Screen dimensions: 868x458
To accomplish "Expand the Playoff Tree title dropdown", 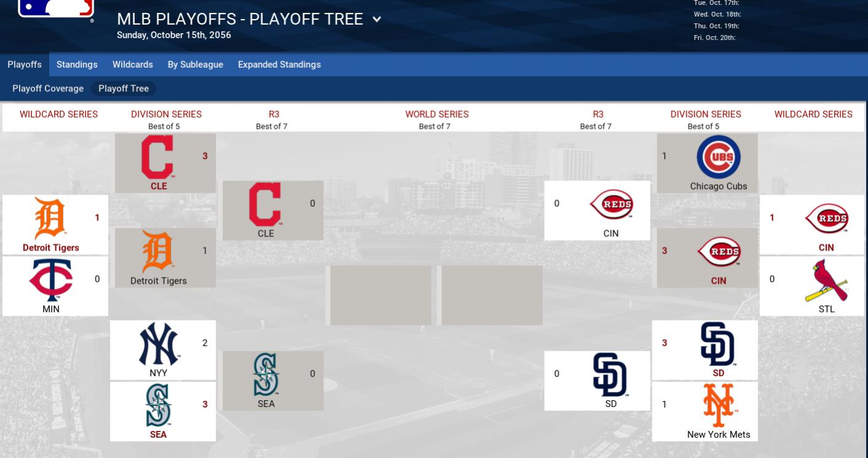I will (377, 19).
